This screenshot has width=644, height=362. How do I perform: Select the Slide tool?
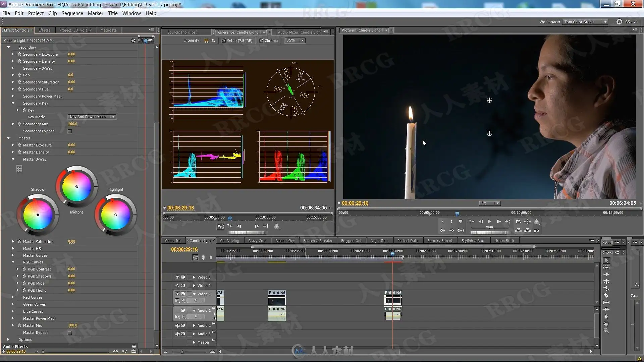pos(606,310)
